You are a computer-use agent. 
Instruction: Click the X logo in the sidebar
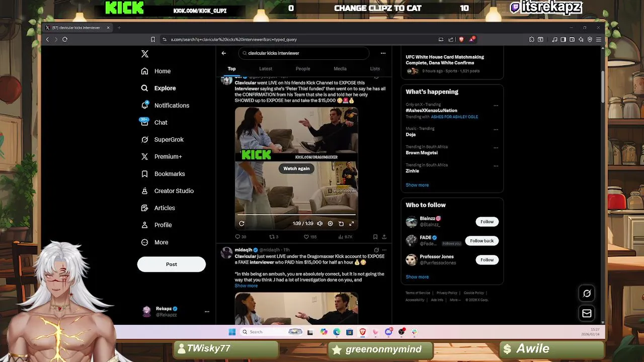click(145, 54)
